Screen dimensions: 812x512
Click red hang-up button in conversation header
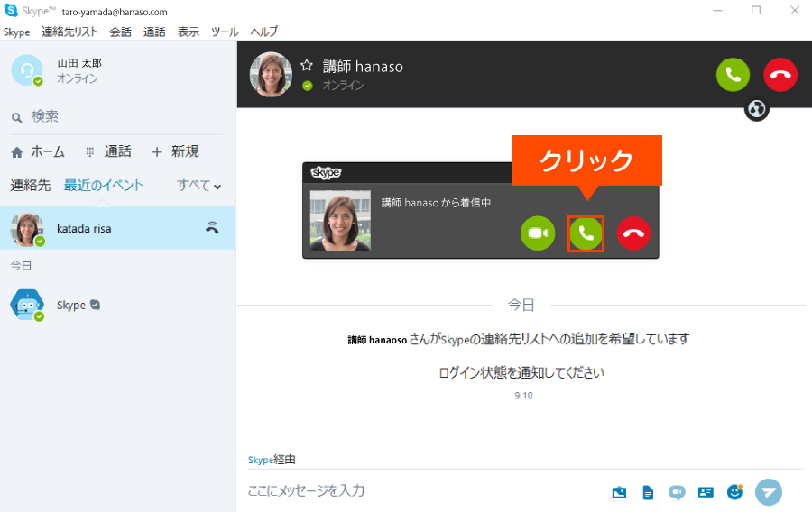(780, 75)
